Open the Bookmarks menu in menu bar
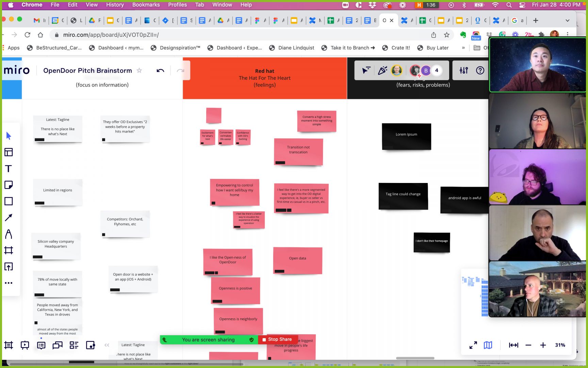The height and width of the screenshot is (368, 588). point(146,5)
